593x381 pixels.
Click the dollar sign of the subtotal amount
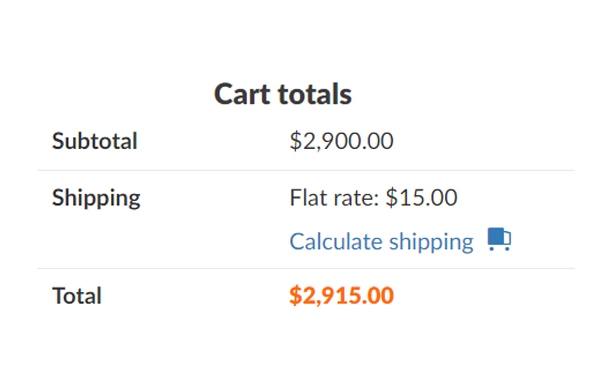click(x=295, y=141)
